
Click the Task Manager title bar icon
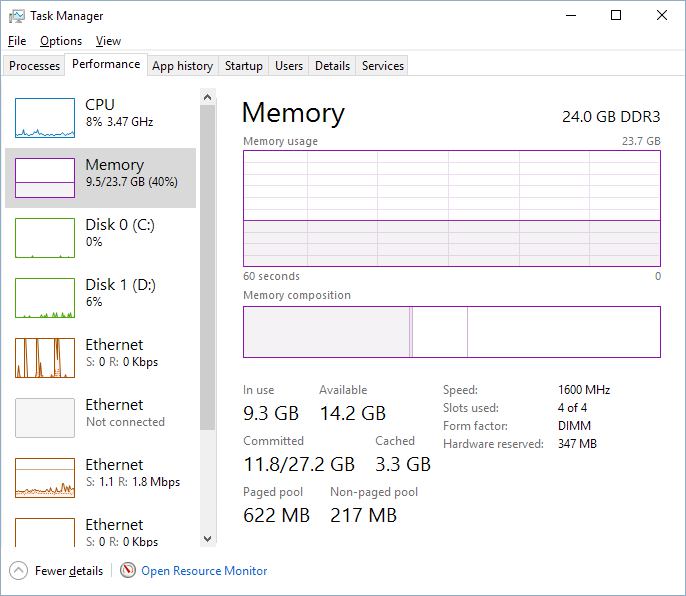[16, 16]
